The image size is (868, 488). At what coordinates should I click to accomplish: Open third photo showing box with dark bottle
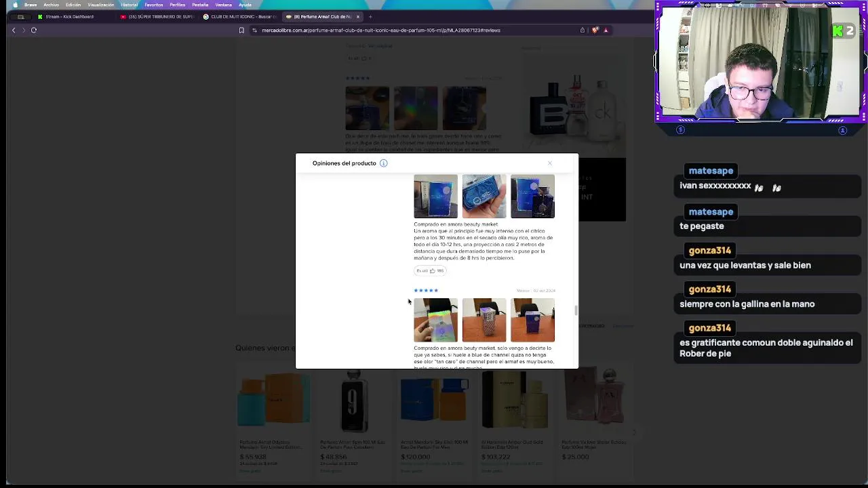(x=532, y=197)
